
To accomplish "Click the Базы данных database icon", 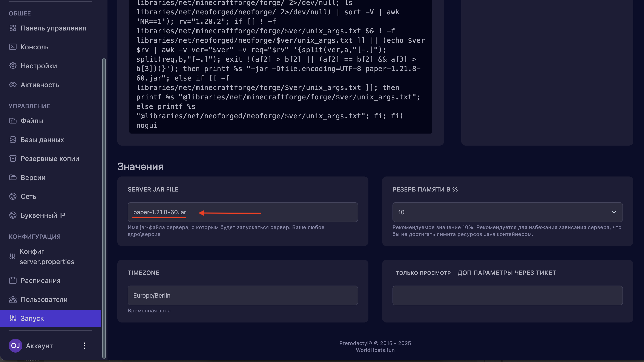I will [13, 140].
